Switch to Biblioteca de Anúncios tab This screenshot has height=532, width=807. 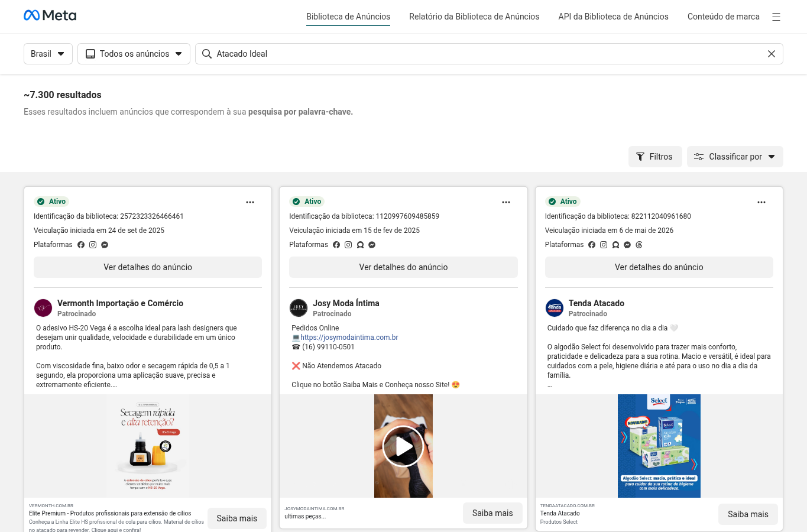348,17
